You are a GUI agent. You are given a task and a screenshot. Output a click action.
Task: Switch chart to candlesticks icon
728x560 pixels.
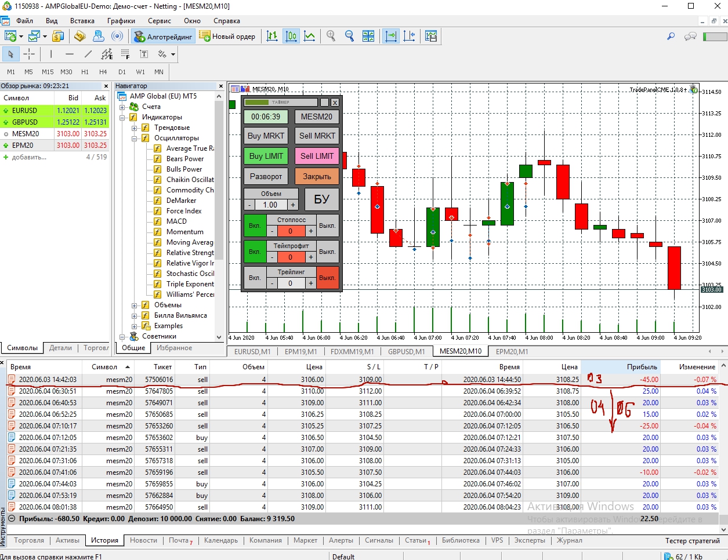coord(291,37)
